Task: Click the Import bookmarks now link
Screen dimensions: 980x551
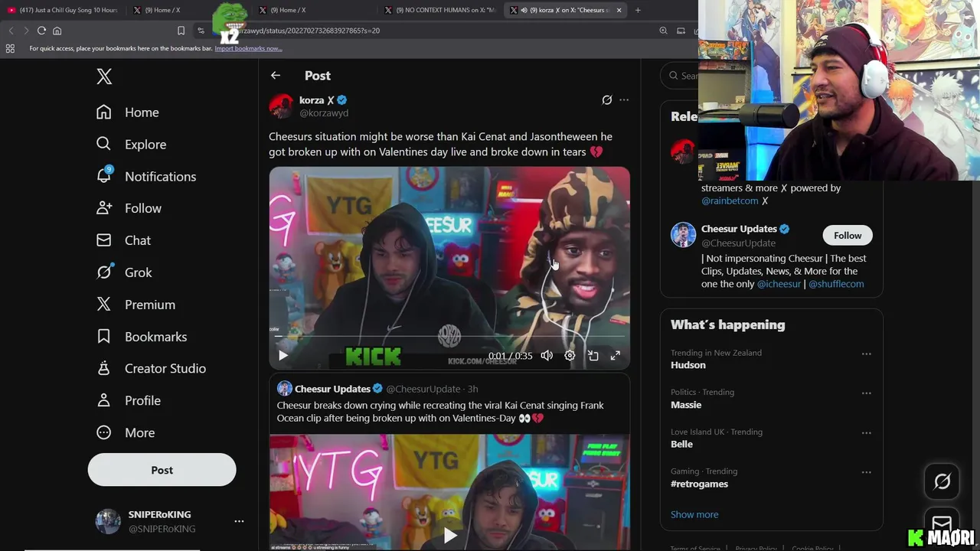Action: pyautogui.click(x=248, y=48)
